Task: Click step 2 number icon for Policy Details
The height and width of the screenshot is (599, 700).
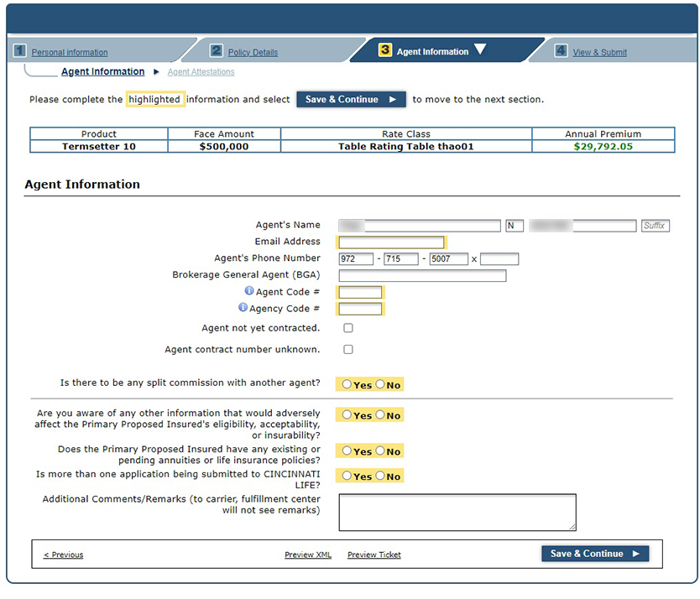Action: tap(216, 51)
